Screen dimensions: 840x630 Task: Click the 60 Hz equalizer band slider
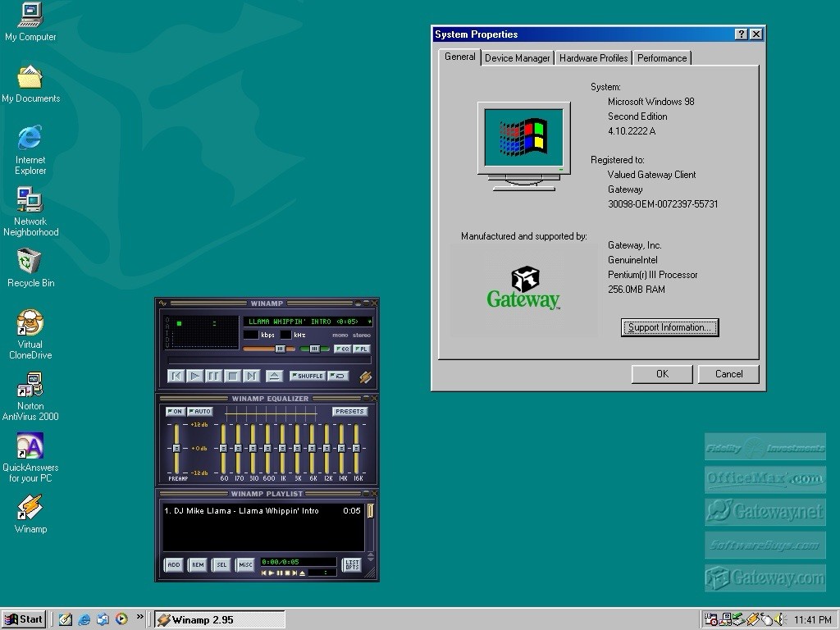[223, 449]
